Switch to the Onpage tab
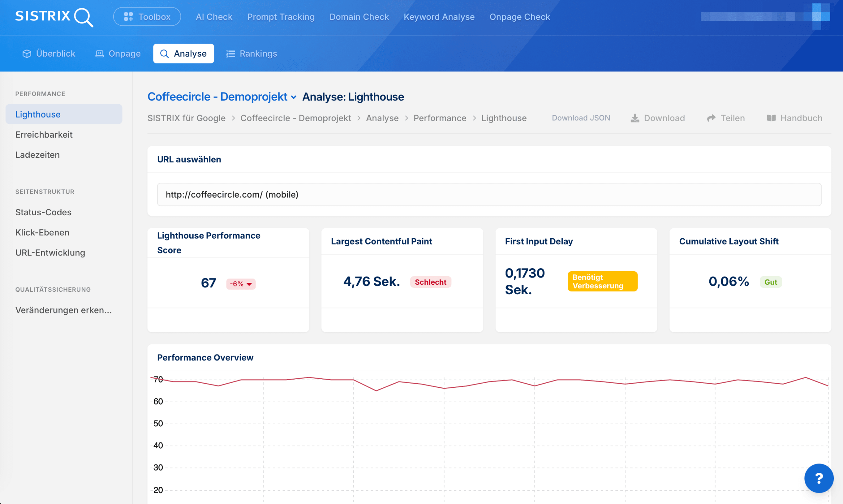 point(118,54)
